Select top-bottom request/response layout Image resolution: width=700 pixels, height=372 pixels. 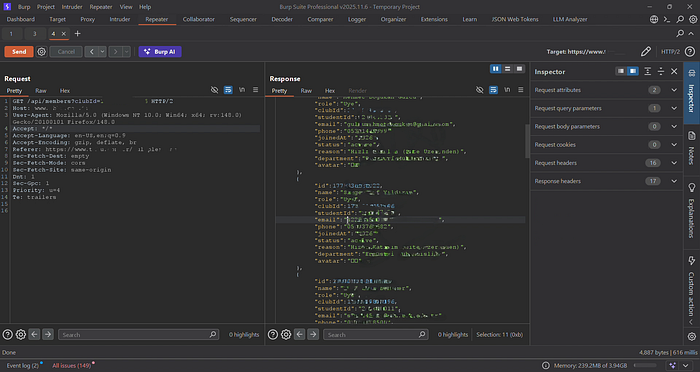click(508, 69)
